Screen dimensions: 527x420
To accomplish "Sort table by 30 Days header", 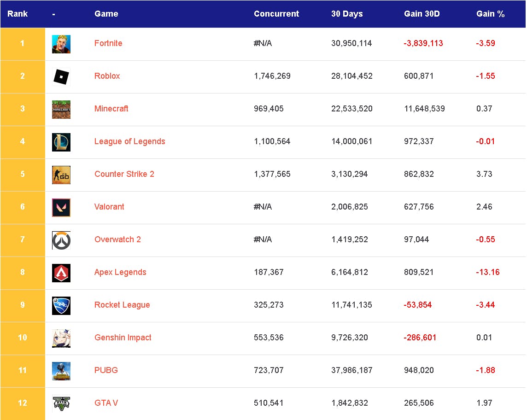I will (347, 14).
